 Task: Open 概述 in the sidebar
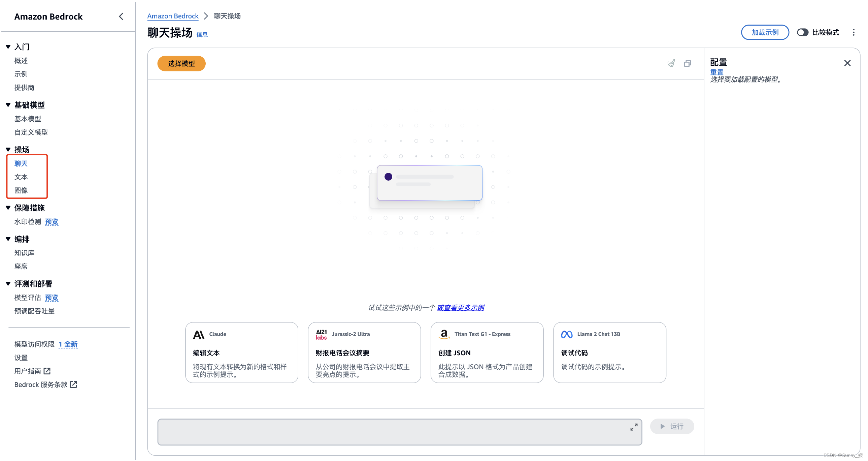21,61
